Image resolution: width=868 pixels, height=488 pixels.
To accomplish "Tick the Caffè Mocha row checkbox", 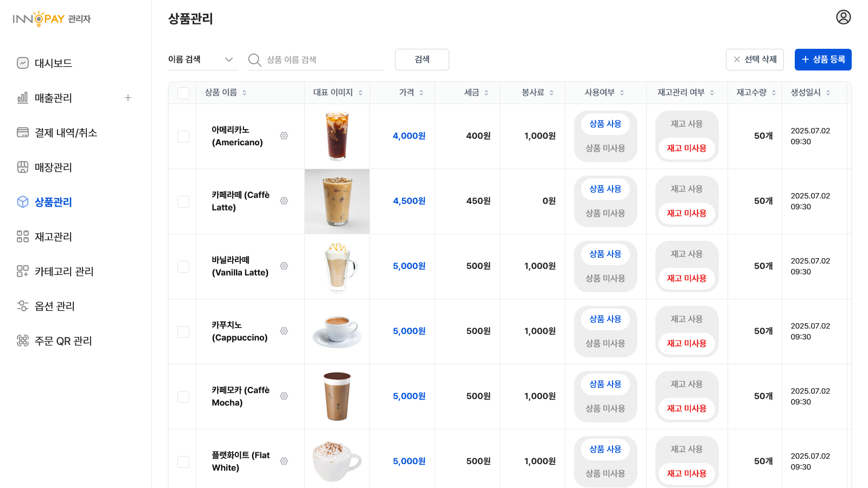I will pos(183,397).
